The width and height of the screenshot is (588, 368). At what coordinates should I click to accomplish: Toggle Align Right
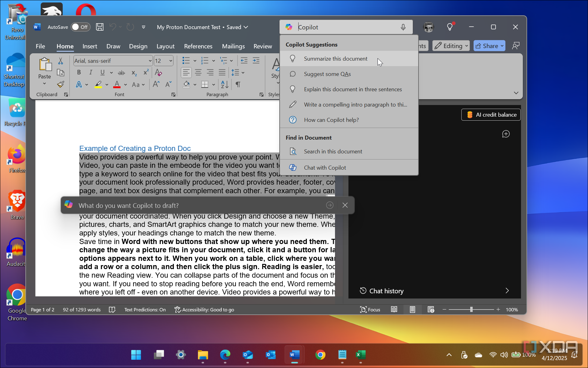210,73
